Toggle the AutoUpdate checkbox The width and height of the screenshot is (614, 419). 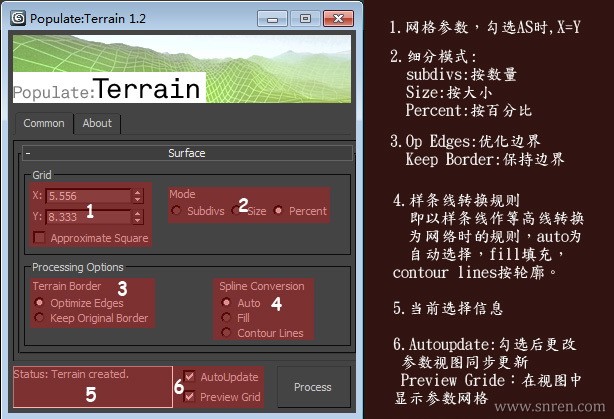coord(190,376)
